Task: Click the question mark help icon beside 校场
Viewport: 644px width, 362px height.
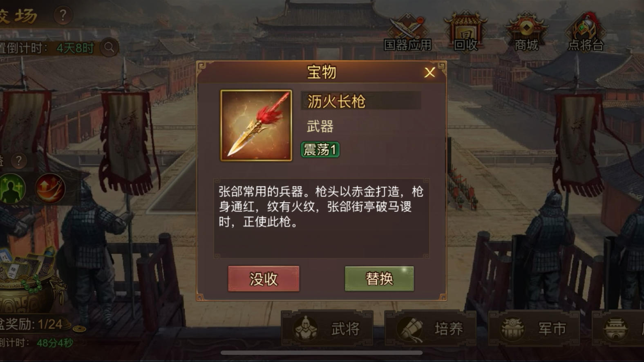Action: click(x=63, y=16)
